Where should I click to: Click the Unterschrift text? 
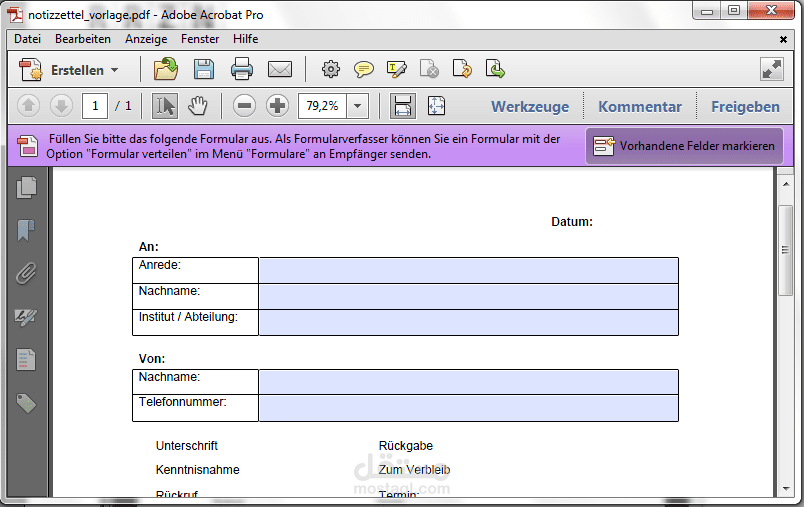pyautogui.click(x=187, y=446)
